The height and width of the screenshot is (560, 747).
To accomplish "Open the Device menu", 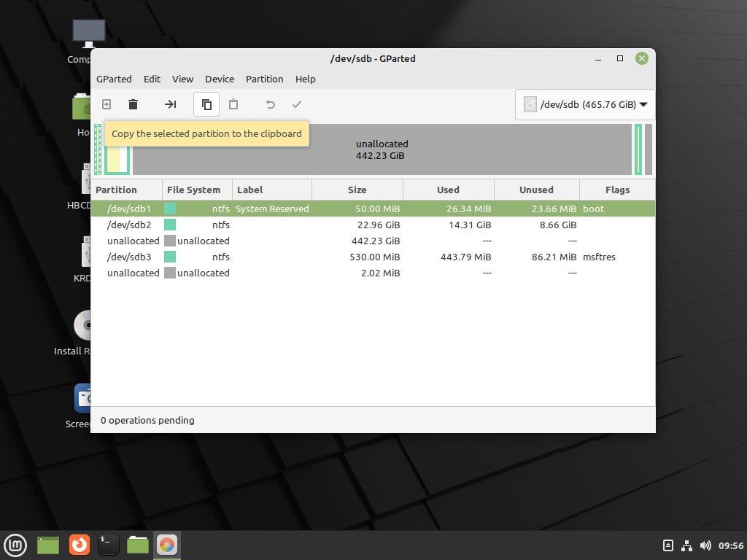I will (219, 79).
